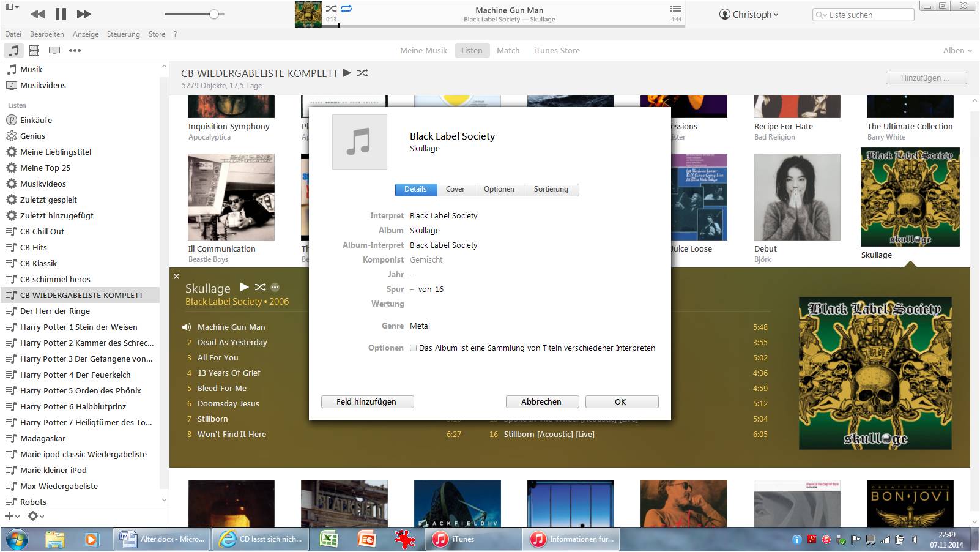The image size is (980, 552).
Task: Click the Liste suchen search field
Action: [x=863, y=15]
